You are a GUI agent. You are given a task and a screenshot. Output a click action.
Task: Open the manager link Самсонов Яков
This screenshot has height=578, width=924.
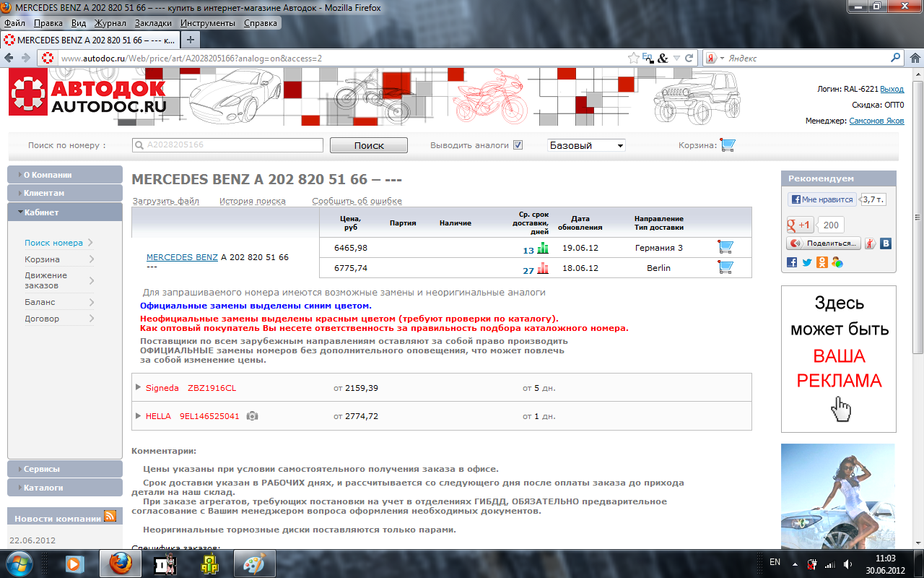(876, 121)
